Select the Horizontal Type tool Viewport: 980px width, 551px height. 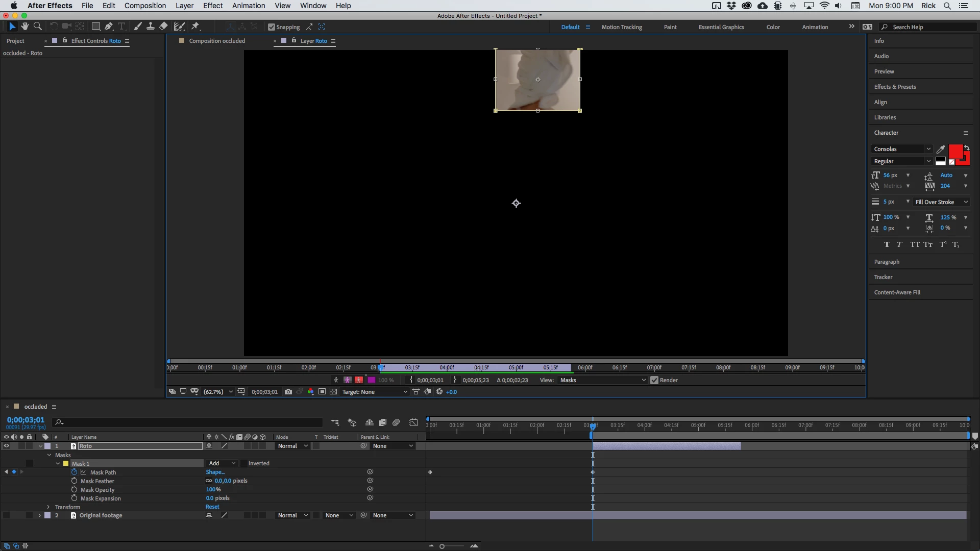pos(121,27)
